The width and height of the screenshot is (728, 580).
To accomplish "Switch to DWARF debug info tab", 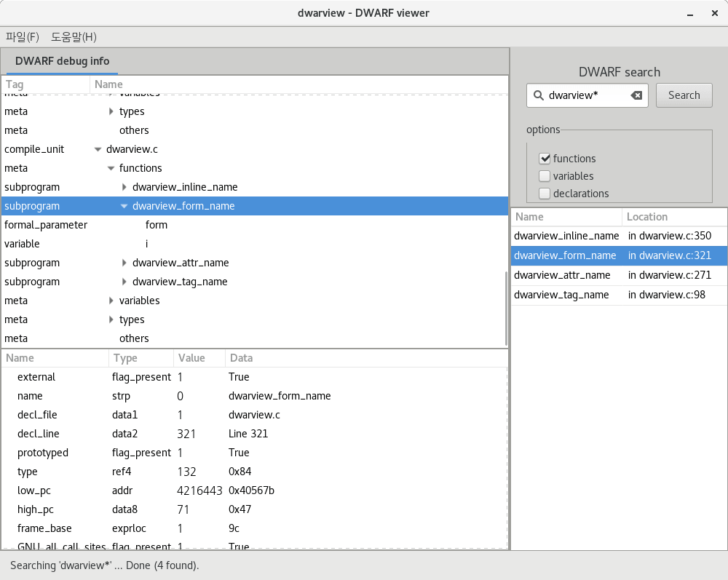I will pyautogui.click(x=62, y=61).
